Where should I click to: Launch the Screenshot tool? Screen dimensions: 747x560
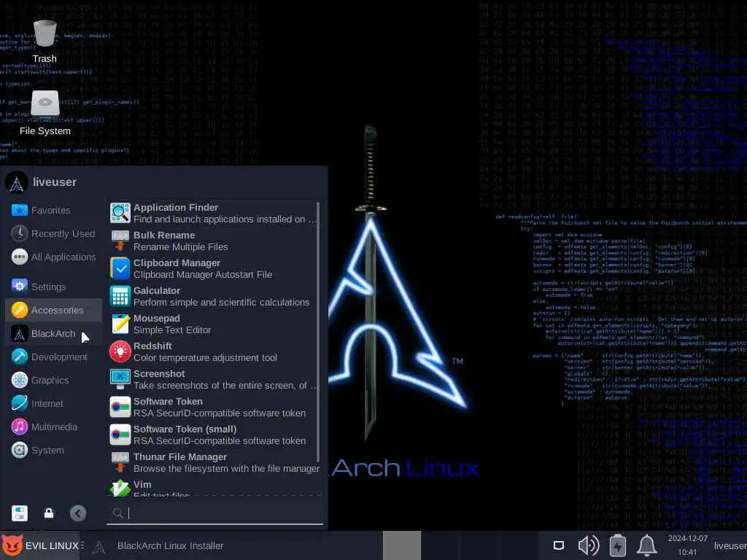click(212, 379)
